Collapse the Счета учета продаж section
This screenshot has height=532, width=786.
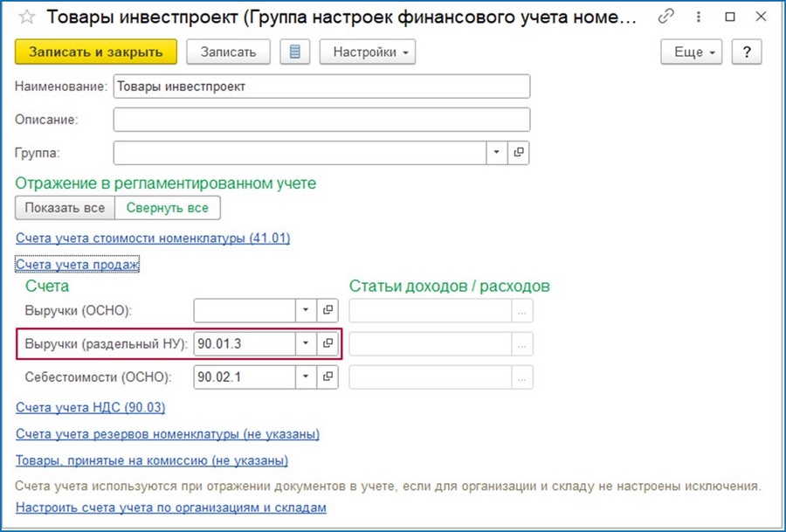pyautogui.click(x=77, y=264)
